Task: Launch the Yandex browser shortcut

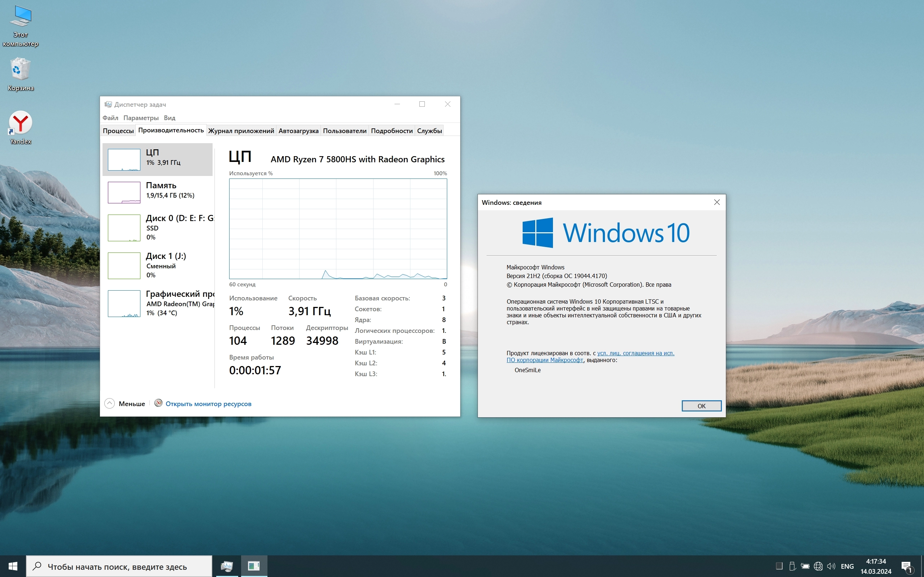Action: click(21, 127)
